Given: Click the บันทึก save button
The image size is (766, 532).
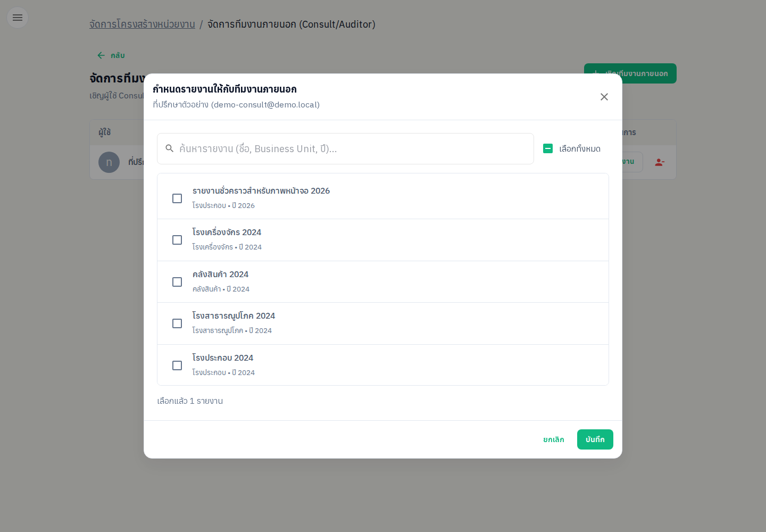Looking at the screenshot, I should coord(595,439).
